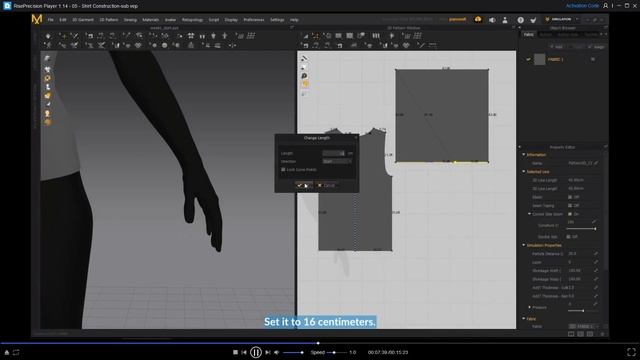This screenshot has height=360, width=640.
Task: Click the Assign button in Object Browser
Action: click(x=596, y=47)
